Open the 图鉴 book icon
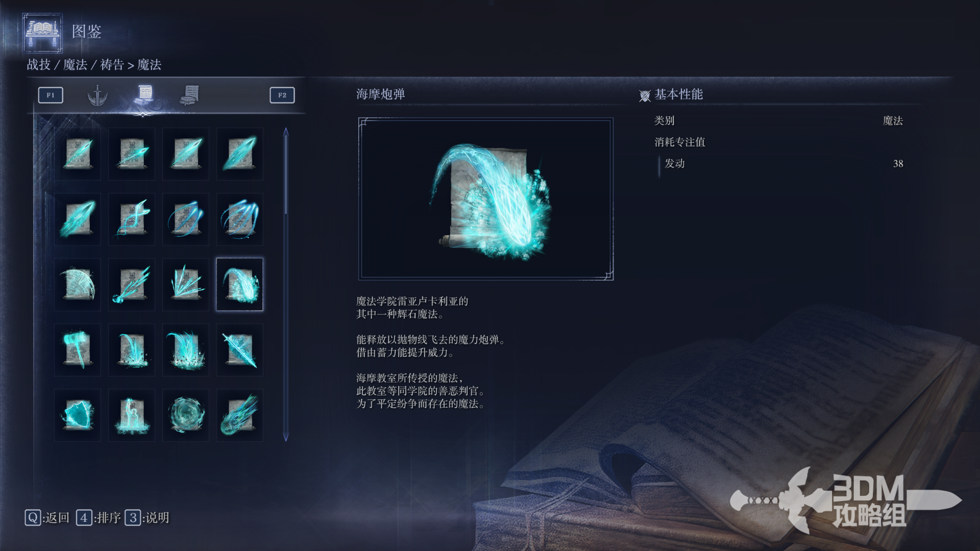Image resolution: width=980 pixels, height=551 pixels. pyautogui.click(x=43, y=33)
